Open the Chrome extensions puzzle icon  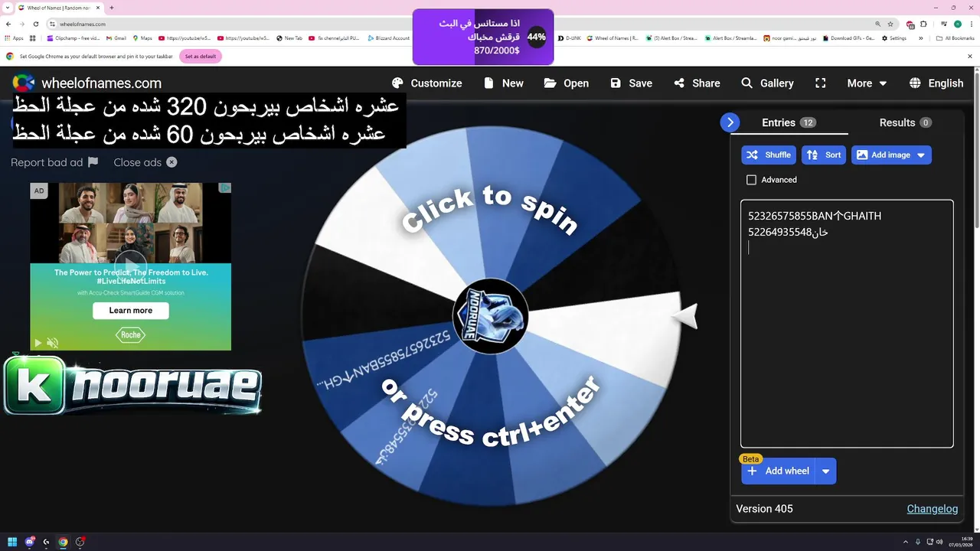pos(923,24)
